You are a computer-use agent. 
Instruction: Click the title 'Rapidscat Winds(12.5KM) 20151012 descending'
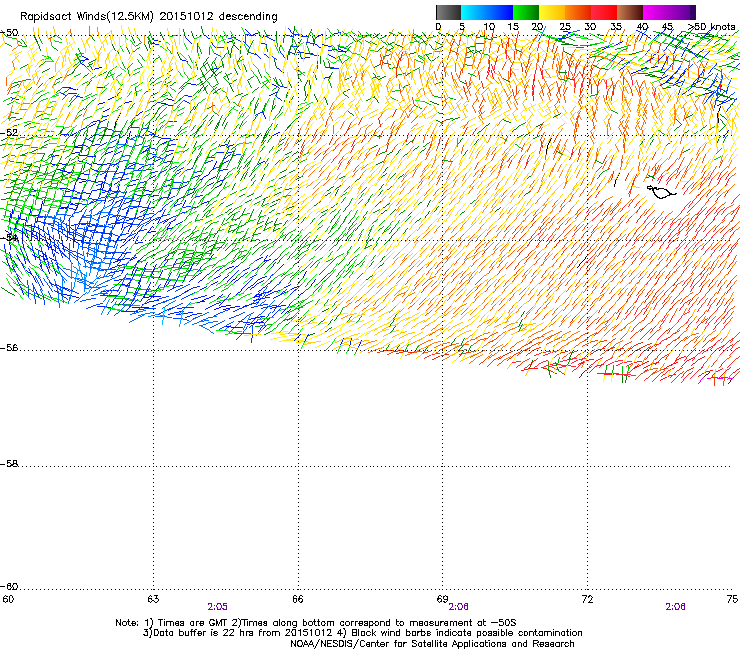(149, 17)
